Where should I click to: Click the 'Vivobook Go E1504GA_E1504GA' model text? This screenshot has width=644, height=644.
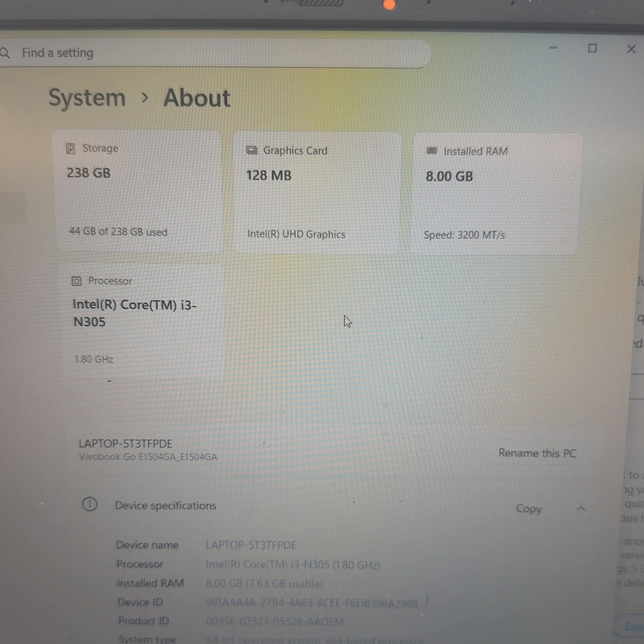click(x=148, y=457)
